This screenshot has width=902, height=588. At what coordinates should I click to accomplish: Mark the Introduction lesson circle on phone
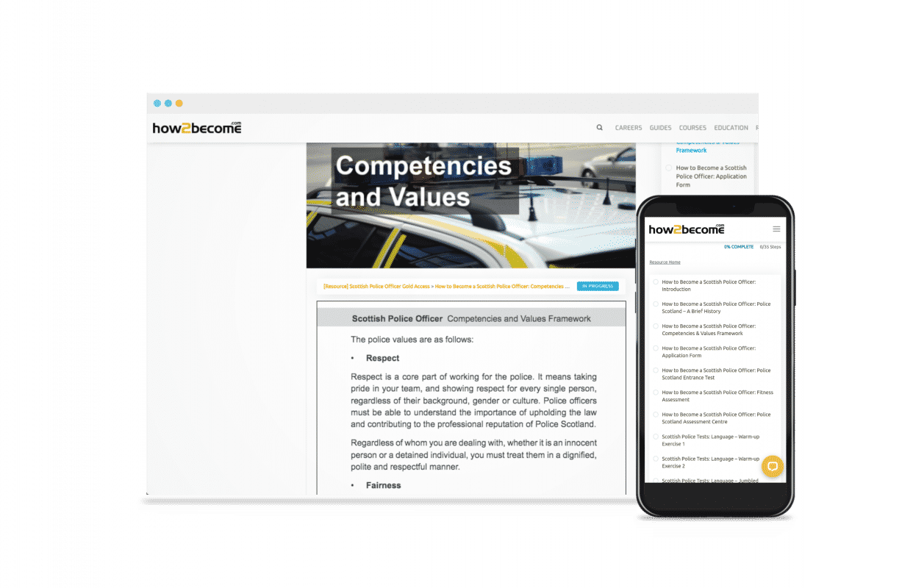click(655, 282)
